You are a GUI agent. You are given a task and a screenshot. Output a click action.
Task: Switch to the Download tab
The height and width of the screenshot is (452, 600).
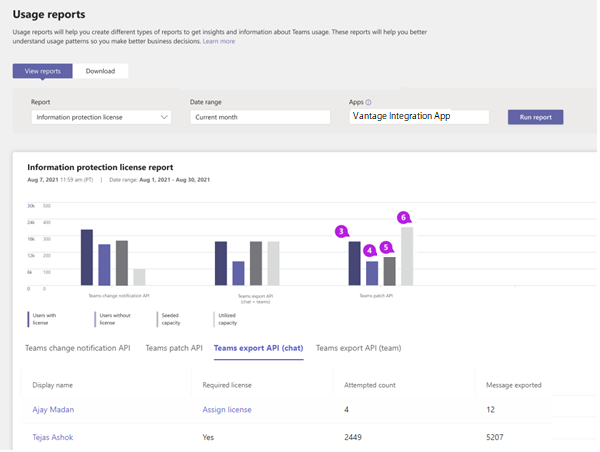click(100, 71)
